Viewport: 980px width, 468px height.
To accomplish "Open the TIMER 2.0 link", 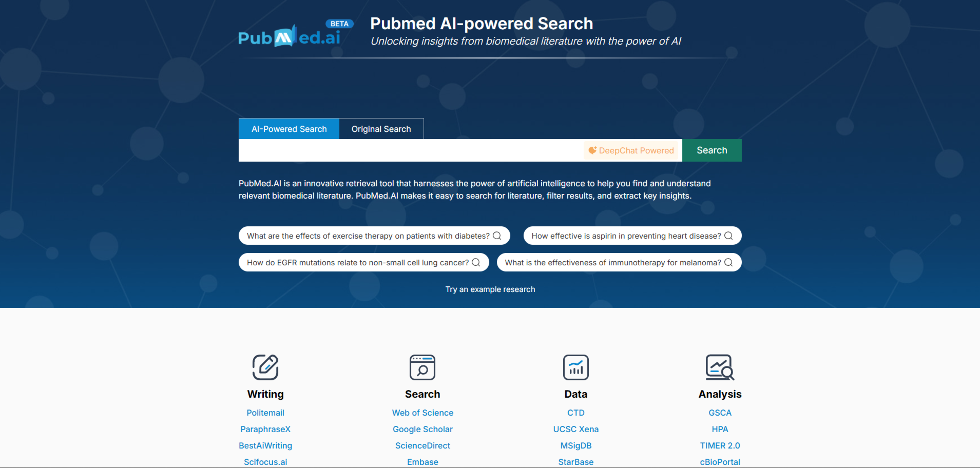I will (x=719, y=445).
